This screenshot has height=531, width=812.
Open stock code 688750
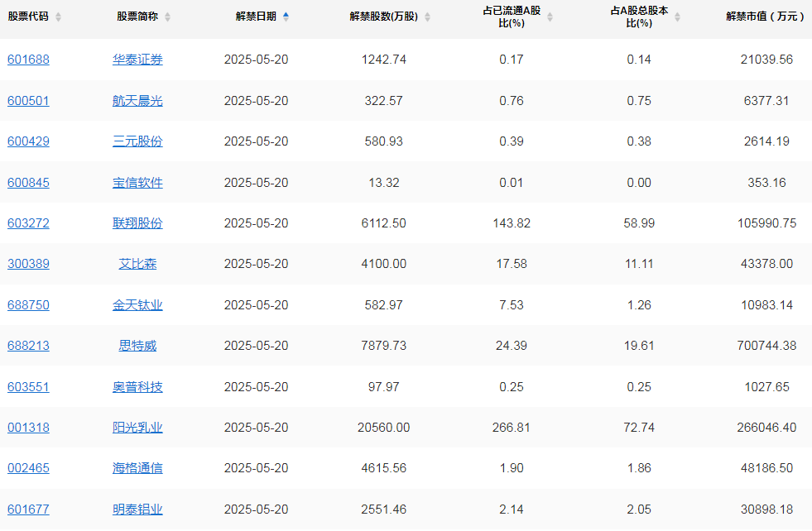28,305
